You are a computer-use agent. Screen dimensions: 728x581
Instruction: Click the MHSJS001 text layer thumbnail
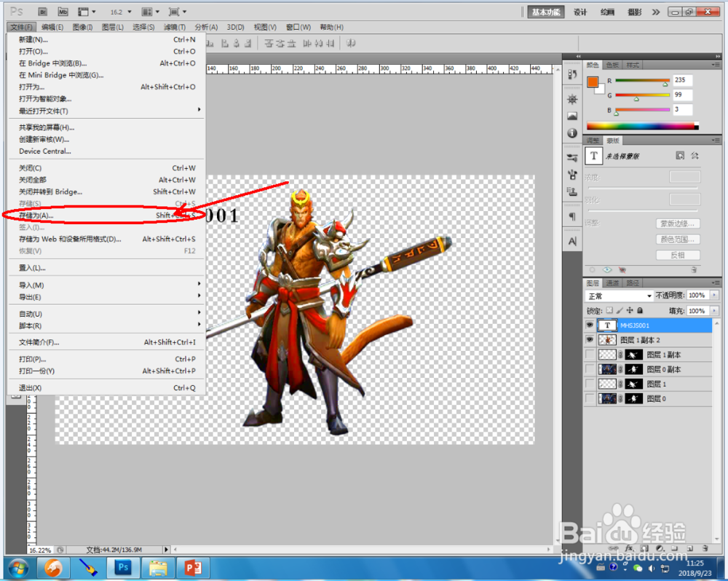607,325
